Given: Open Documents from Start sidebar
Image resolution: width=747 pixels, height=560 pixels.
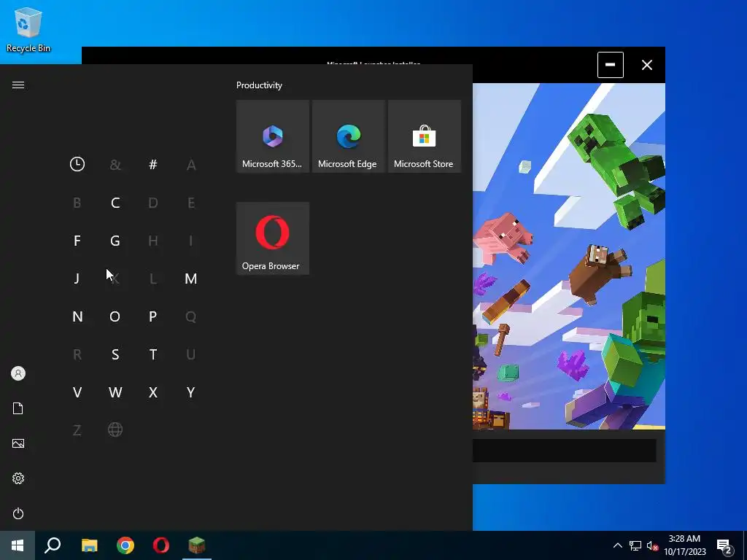Looking at the screenshot, I should pyautogui.click(x=18, y=408).
